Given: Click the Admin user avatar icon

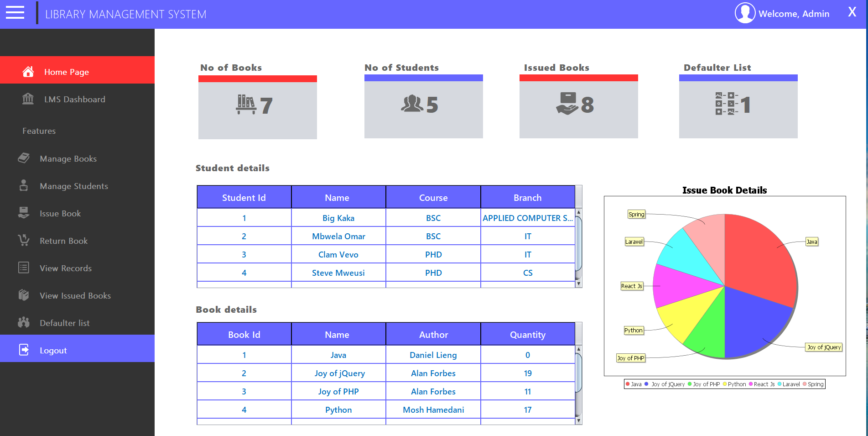Looking at the screenshot, I should [745, 13].
